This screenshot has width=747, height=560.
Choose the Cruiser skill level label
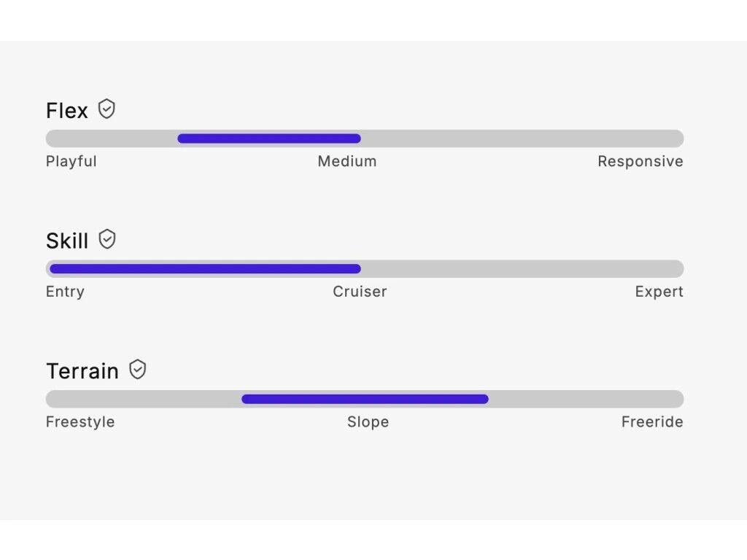click(x=360, y=292)
